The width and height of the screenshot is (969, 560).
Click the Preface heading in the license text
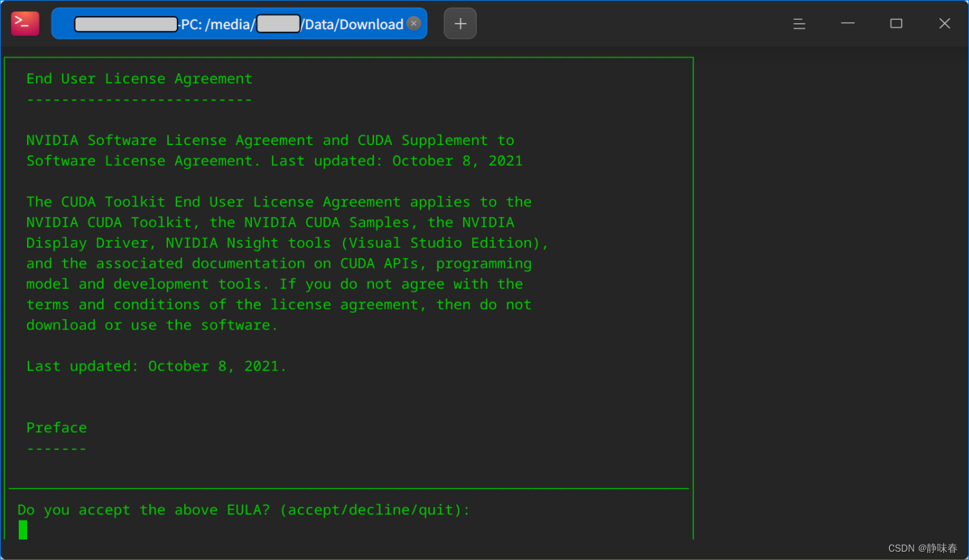(56, 427)
